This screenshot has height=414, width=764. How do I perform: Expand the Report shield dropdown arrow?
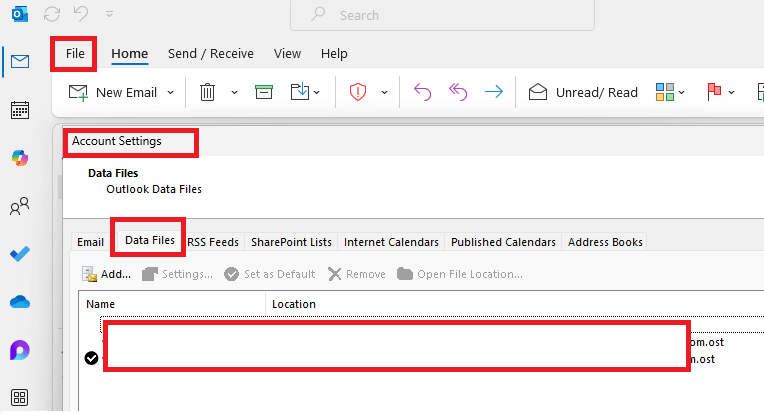(x=384, y=92)
